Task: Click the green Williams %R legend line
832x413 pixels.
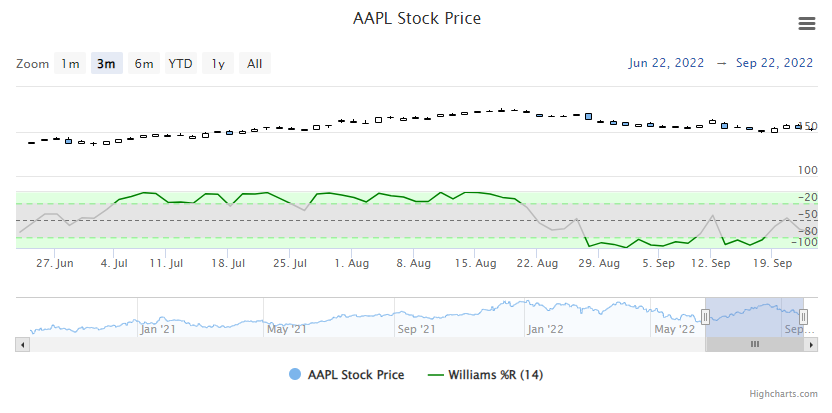Action: coord(435,375)
